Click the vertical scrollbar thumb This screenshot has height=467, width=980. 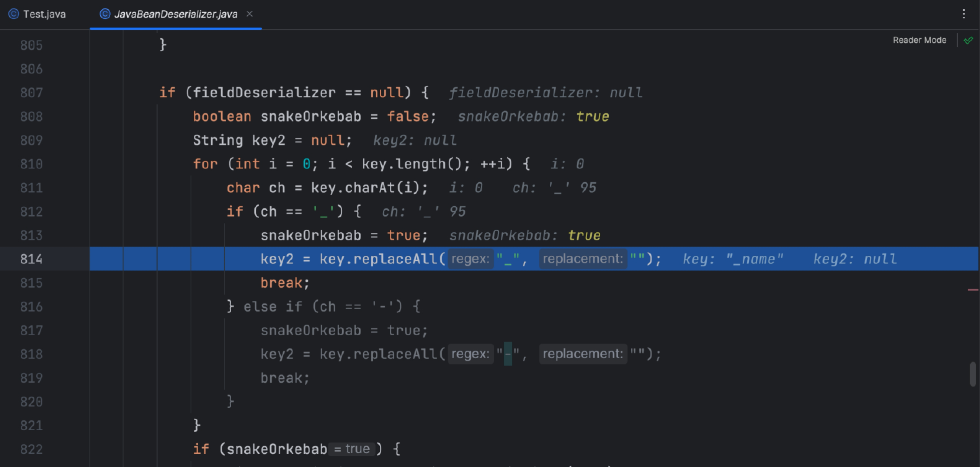[x=973, y=374]
